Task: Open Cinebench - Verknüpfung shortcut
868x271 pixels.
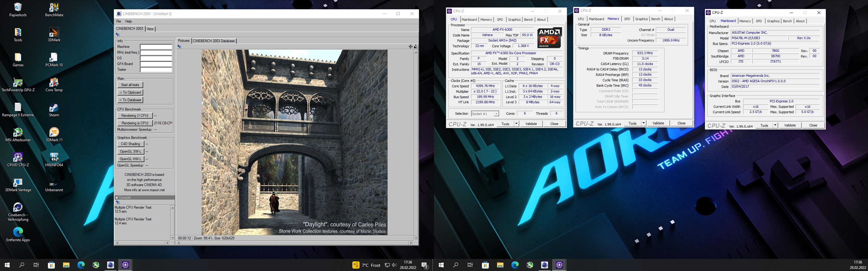Action: (18, 212)
